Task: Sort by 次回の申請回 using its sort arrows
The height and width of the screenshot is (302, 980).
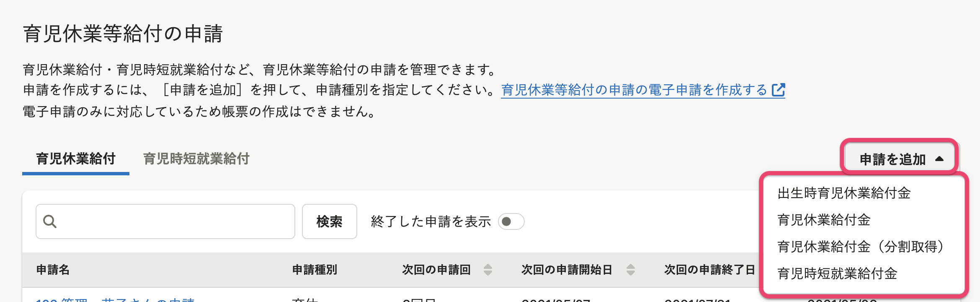Action: [487, 270]
